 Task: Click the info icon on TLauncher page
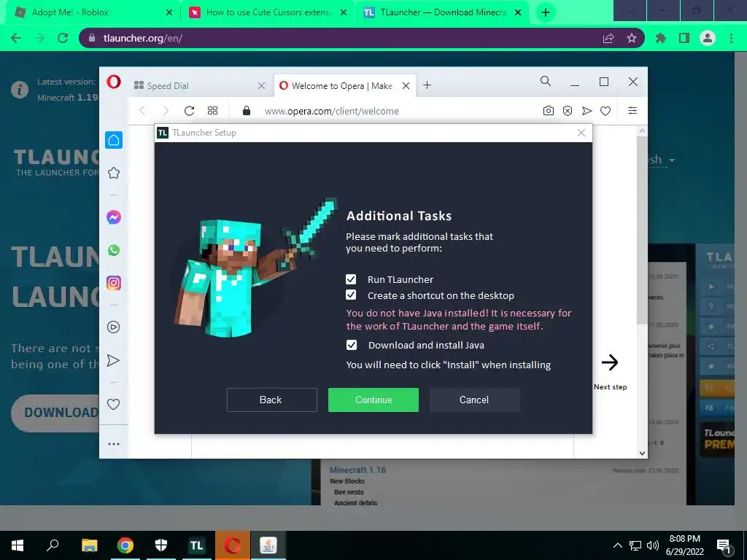pyautogui.click(x=20, y=90)
